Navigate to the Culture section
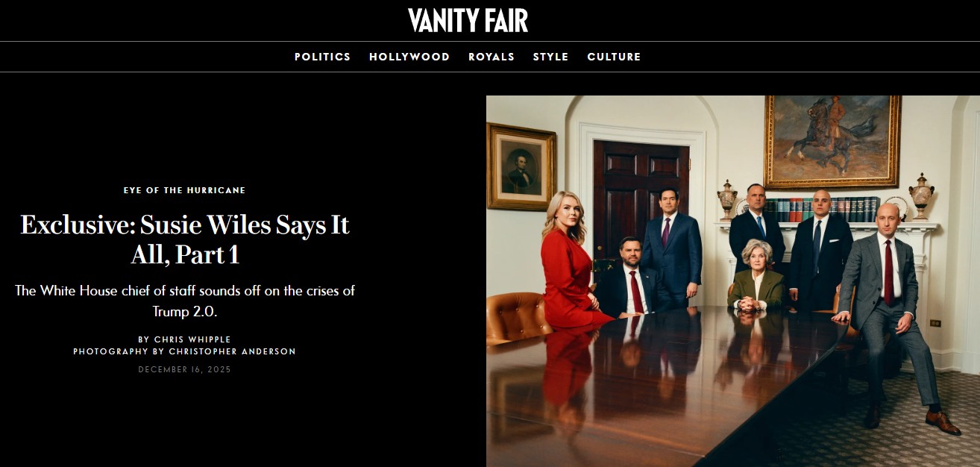This screenshot has width=980, height=467. coord(614,57)
